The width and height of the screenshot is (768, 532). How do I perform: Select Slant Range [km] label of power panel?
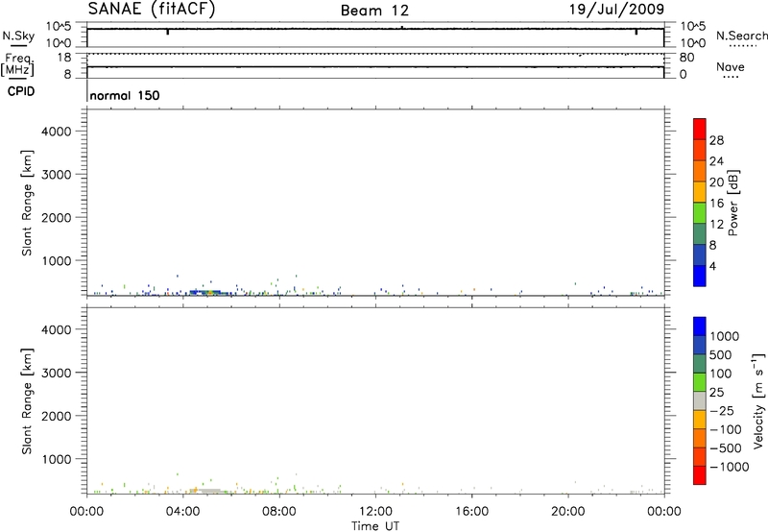click(27, 203)
